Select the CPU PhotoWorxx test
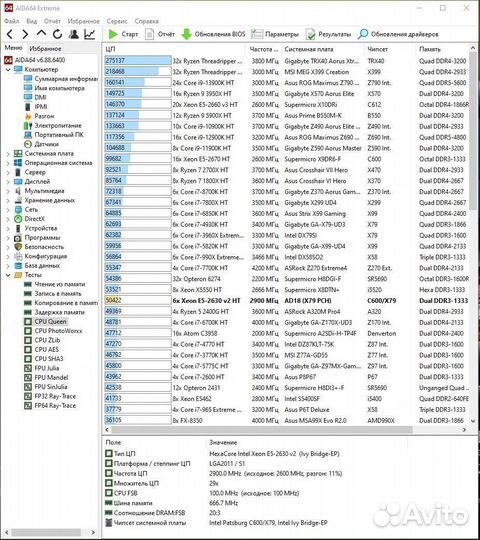 [58, 331]
